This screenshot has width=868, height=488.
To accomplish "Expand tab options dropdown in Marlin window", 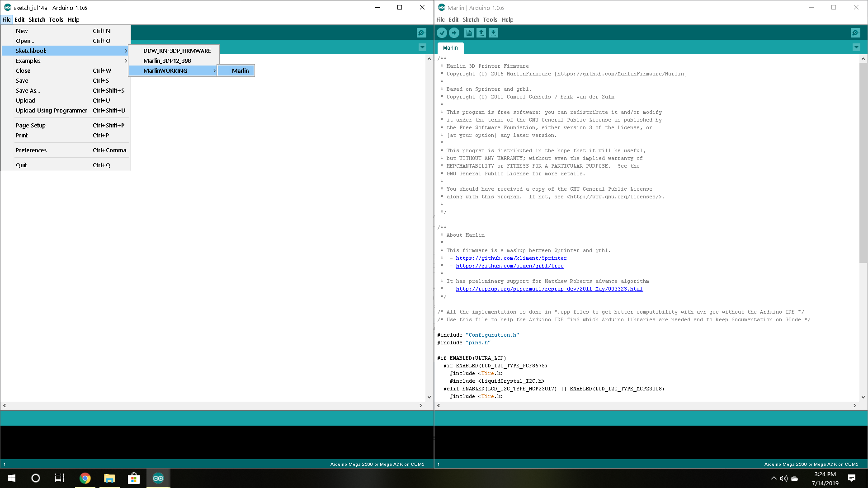I will click(856, 47).
